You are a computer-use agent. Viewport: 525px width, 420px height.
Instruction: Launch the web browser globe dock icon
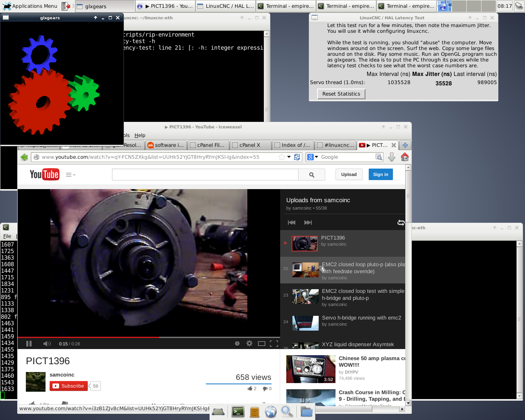tap(271, 412)
